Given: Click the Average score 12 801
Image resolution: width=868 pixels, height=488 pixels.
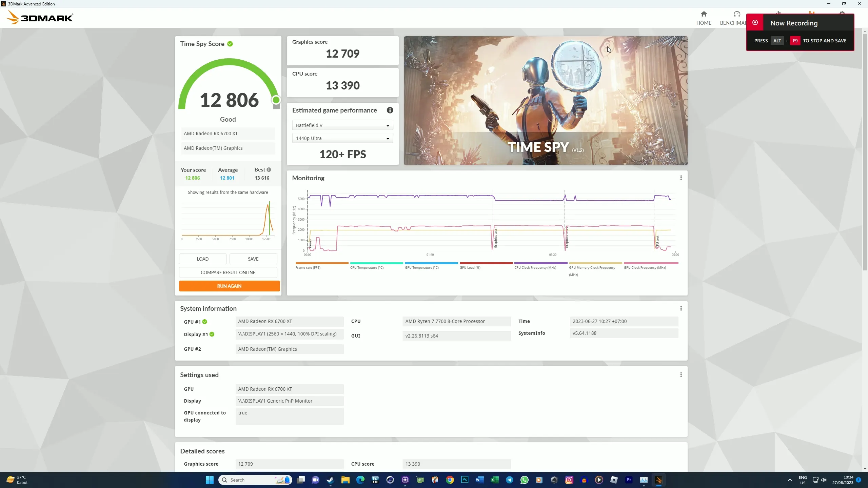Looking at the screenshot, I should pos(227,178).
